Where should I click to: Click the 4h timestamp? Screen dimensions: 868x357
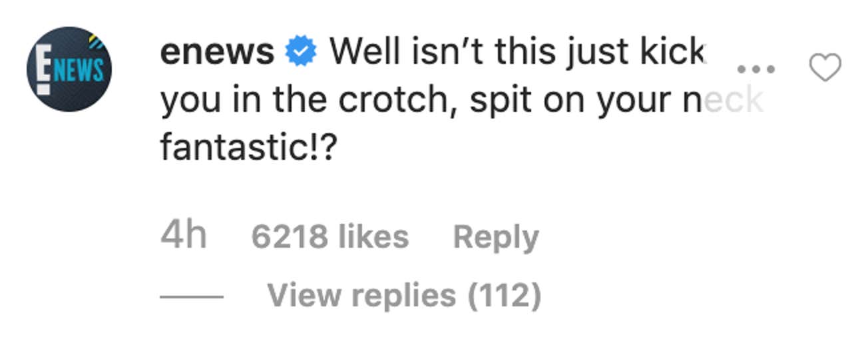[183, 236]
